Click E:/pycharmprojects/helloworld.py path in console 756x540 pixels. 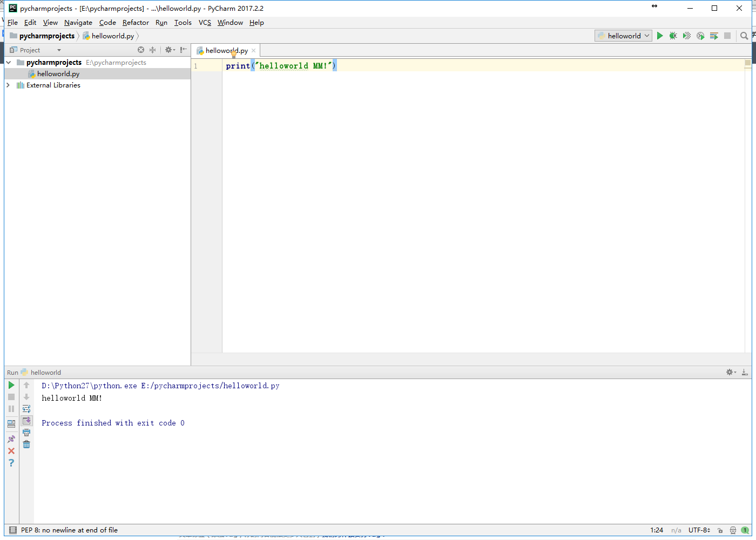click(210, 386)
